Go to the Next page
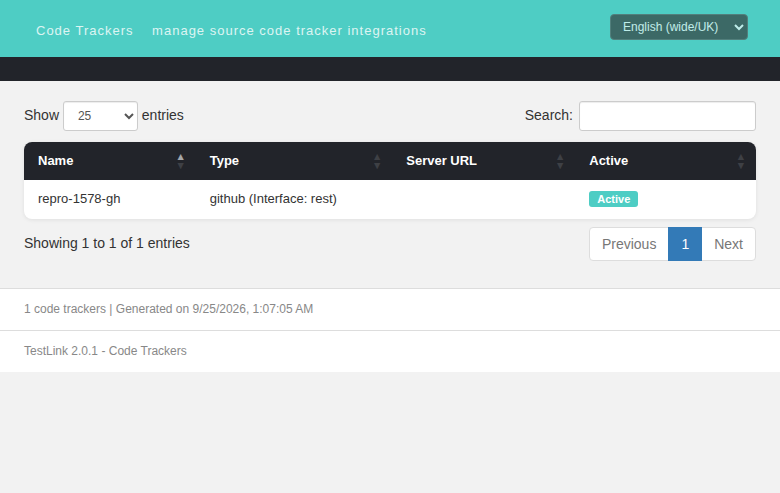The height and width of the screenshot is (493, 780). click(728, 244)
